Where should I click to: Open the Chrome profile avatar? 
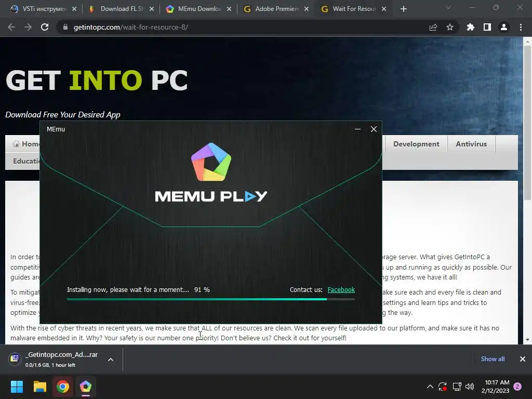[504, 27]
